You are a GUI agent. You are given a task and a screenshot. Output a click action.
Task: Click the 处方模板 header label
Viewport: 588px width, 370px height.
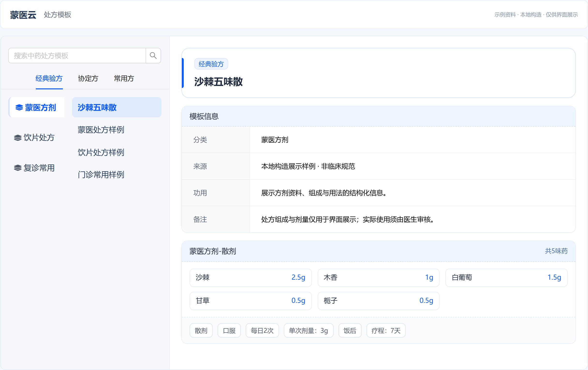tap(58, 15)
